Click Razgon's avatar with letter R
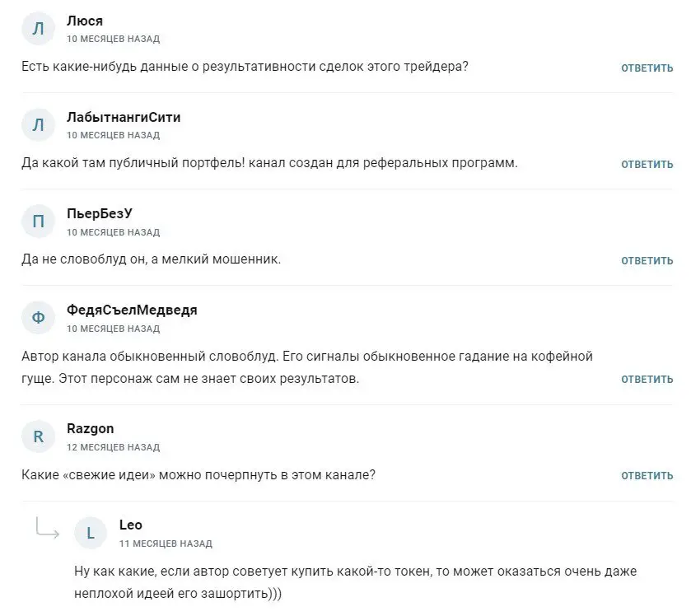Viewport: 691px width, 616px height. [39, 436]
